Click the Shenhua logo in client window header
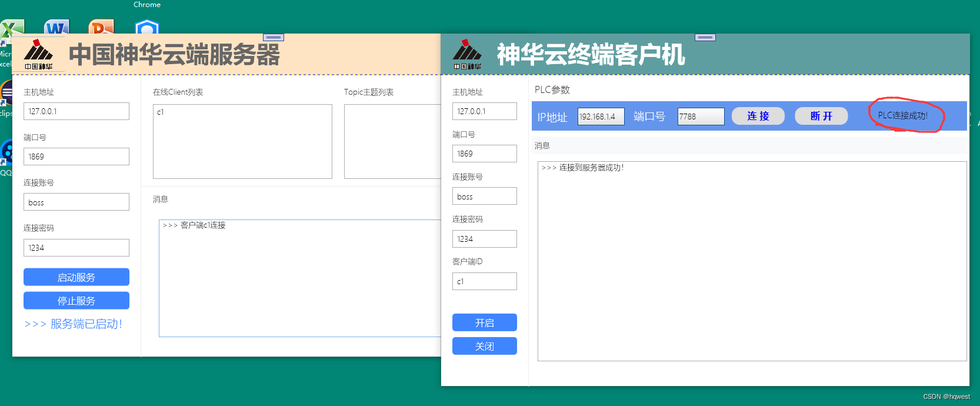Screen dimensions: 980x406 (x=468, y=54)
